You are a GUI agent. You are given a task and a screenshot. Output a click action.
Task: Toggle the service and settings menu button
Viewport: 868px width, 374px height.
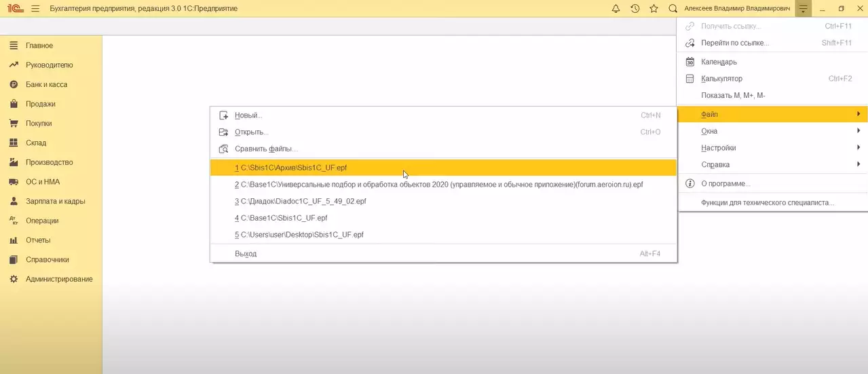(804, 9)
